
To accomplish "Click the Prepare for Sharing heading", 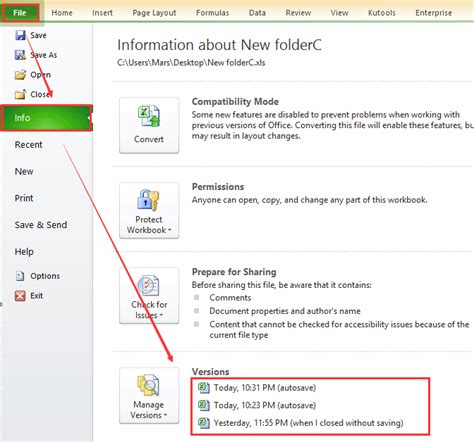I will [234, 272].
